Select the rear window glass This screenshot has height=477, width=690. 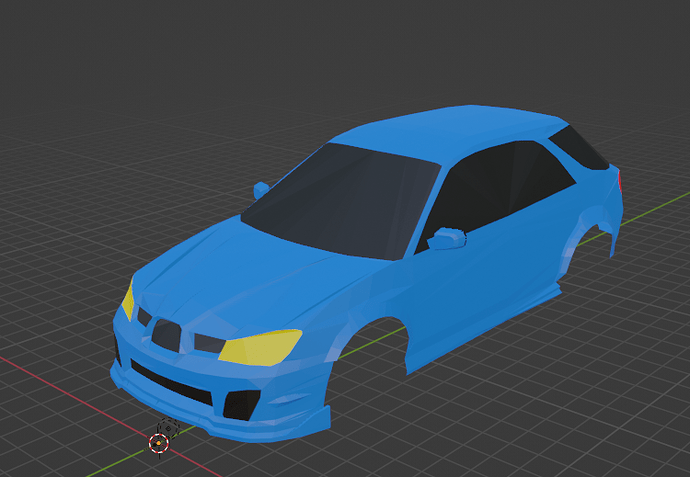580,147
